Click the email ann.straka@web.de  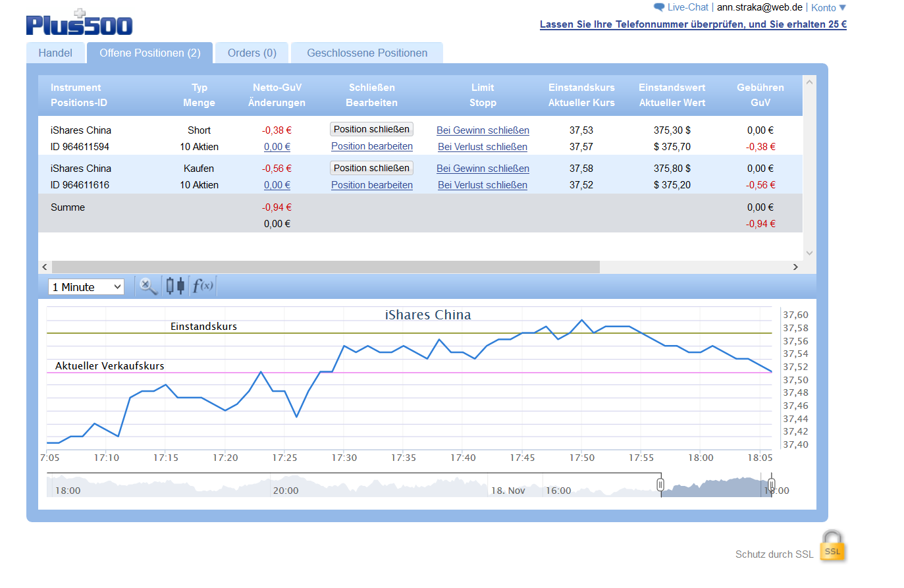pyautogui.click(x=760, y=7)
